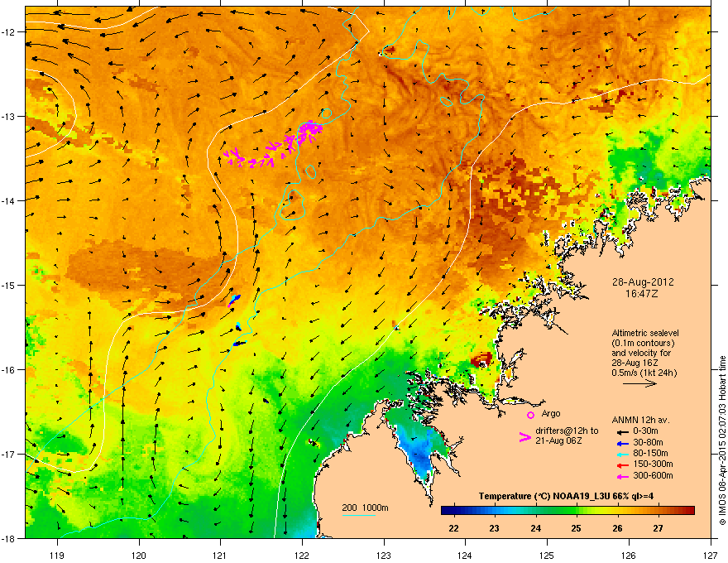Click the vertical IMOS copyright text
Image resolution: width=728 pixels, height=563 pixels.
[722, 440]
